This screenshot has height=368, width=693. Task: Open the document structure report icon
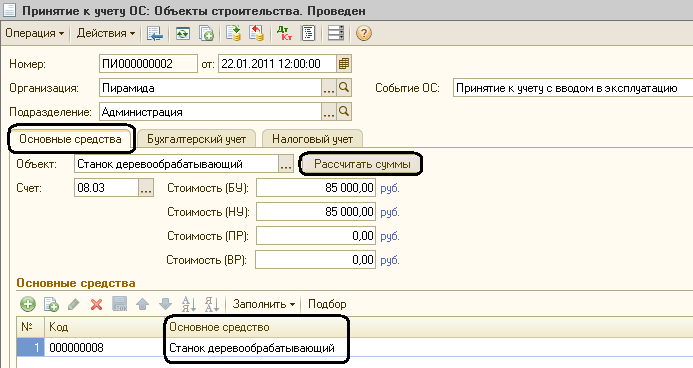pos(308,34)
